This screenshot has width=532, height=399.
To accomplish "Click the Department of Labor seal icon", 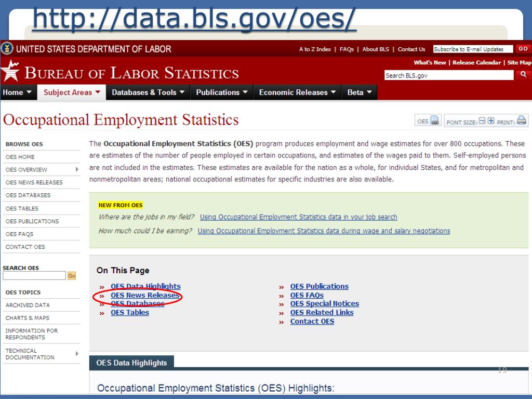I will coord(7,48).
